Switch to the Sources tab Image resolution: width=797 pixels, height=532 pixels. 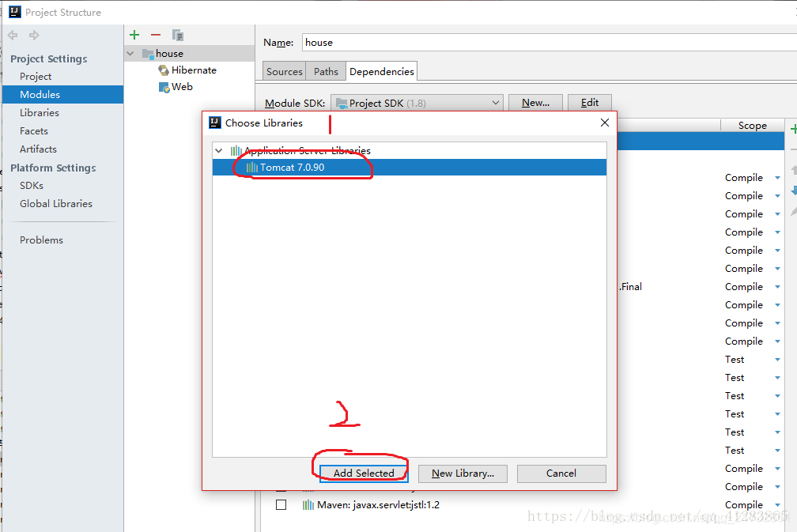[x=284, y=72]
